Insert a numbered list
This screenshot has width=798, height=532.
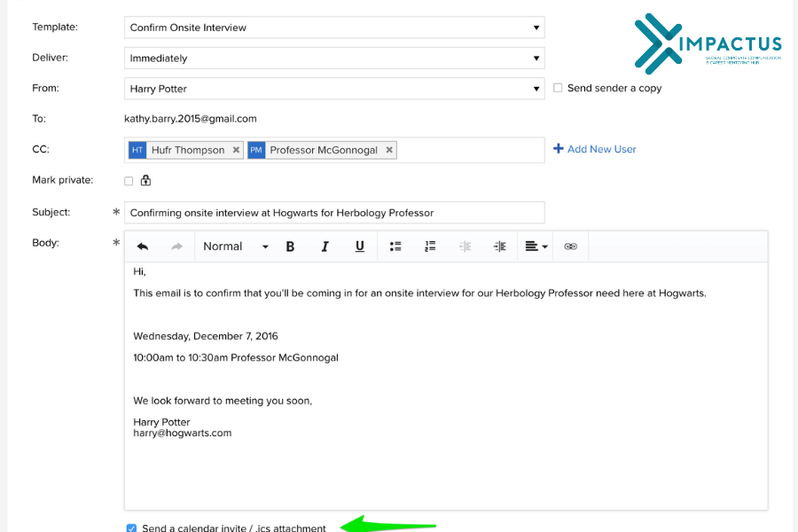430,246
